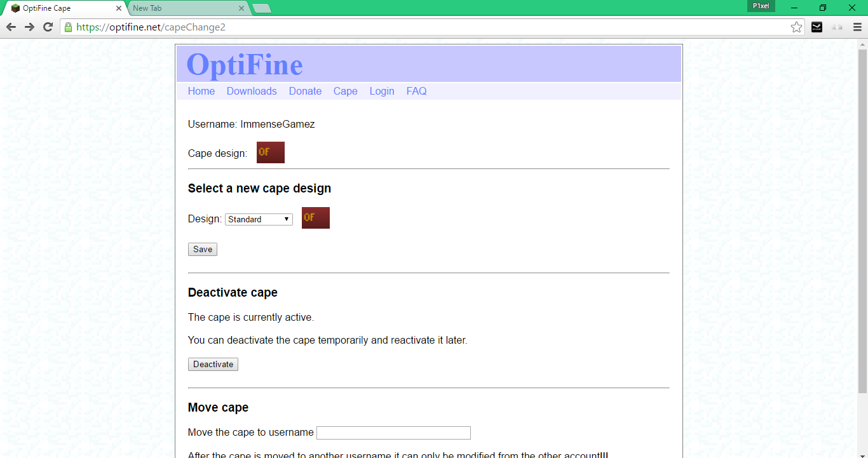Viewport: 868px width, 458px height.
Task: Open the Login link
Action: (x=382, y=91)
